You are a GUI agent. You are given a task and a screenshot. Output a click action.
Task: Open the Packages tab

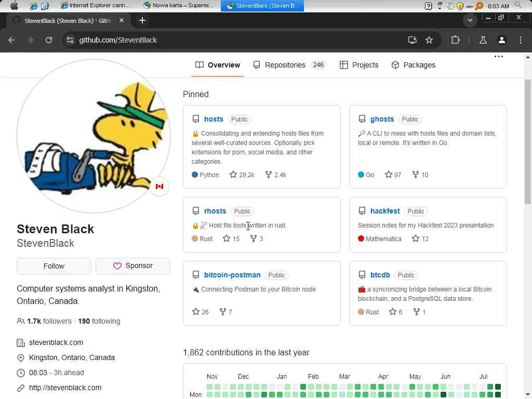(x=413, y=65)
